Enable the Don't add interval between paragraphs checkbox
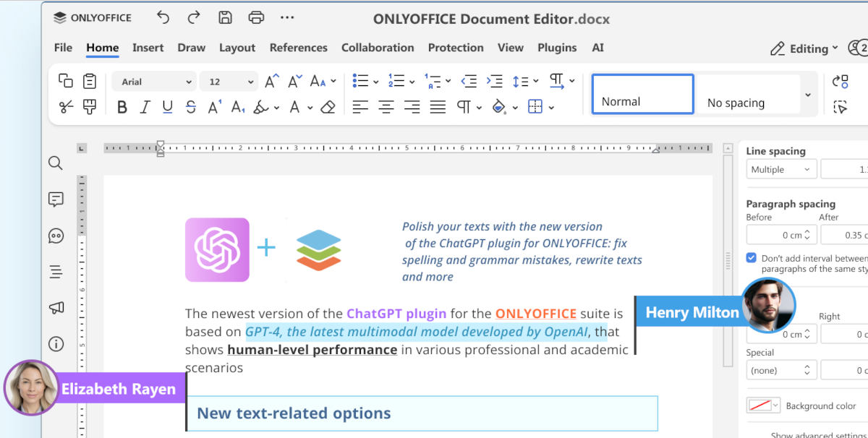 click(751, 257)
